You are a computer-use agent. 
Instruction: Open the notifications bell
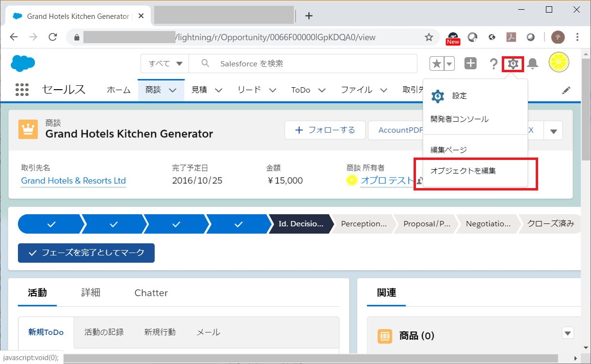click(x=533, y=63)
